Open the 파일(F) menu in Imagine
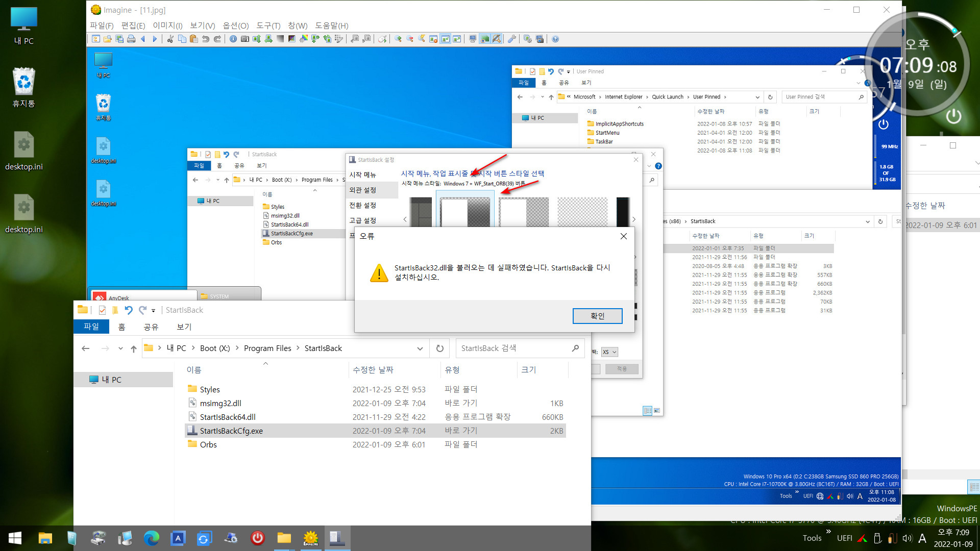This screenshot has width=980, height=551. pyautogui.click(x=102, y=26)
